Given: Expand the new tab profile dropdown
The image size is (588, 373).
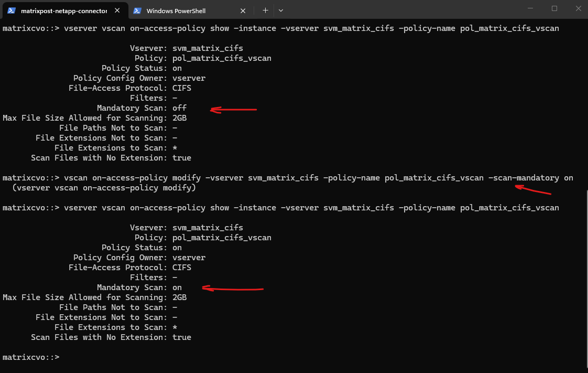Looking at the screenshot, I should 281,10.
